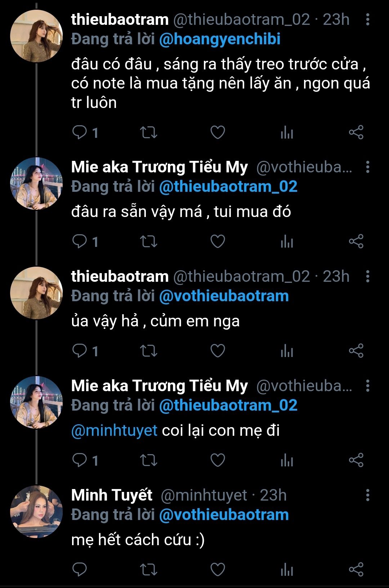389x588 pixels.
Task: Open the @hoangyenchibi profile link
Action: 219,39
